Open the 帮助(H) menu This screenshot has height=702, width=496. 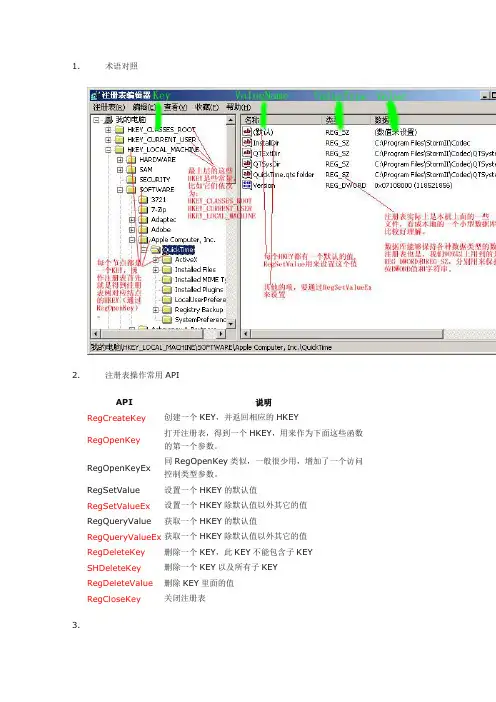pyautogui.click(x=239, y=107)
